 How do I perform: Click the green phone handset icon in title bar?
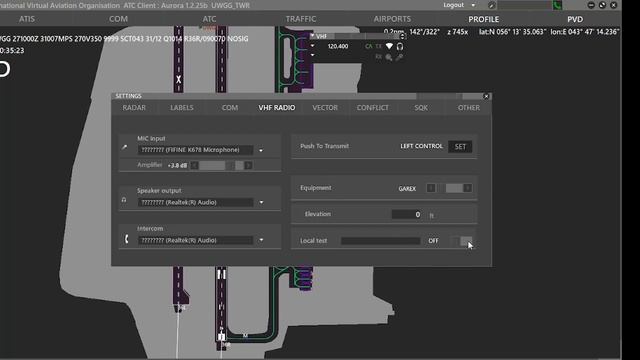557,5
